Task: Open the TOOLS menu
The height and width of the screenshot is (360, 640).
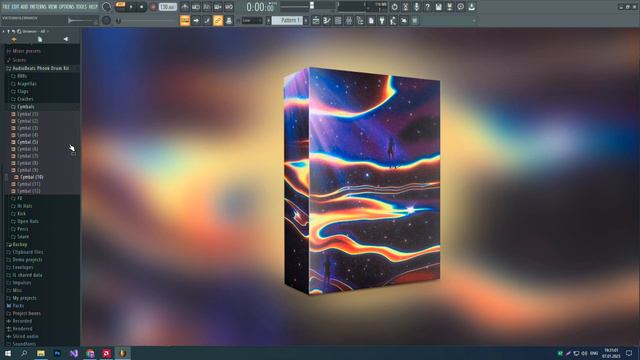Action: pyautogui.click(x=81, y=7)
